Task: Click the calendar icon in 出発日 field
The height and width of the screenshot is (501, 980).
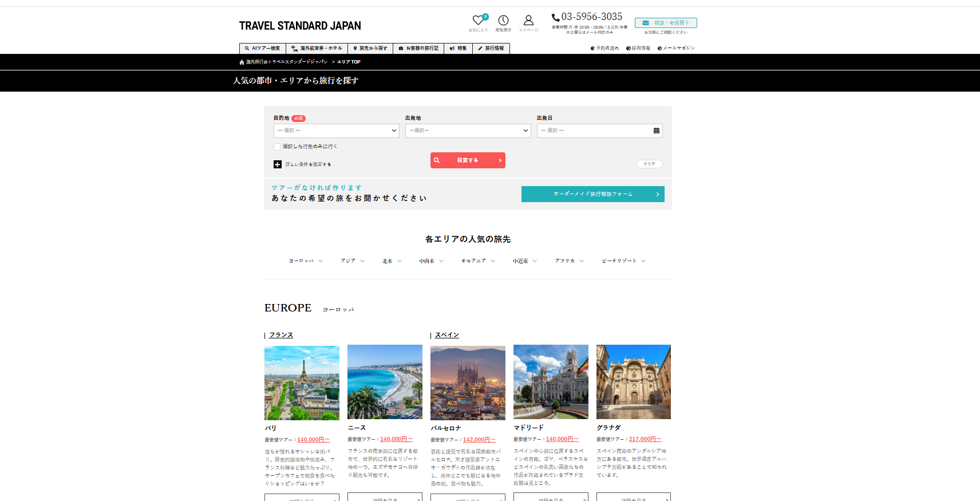Action: 656,131
